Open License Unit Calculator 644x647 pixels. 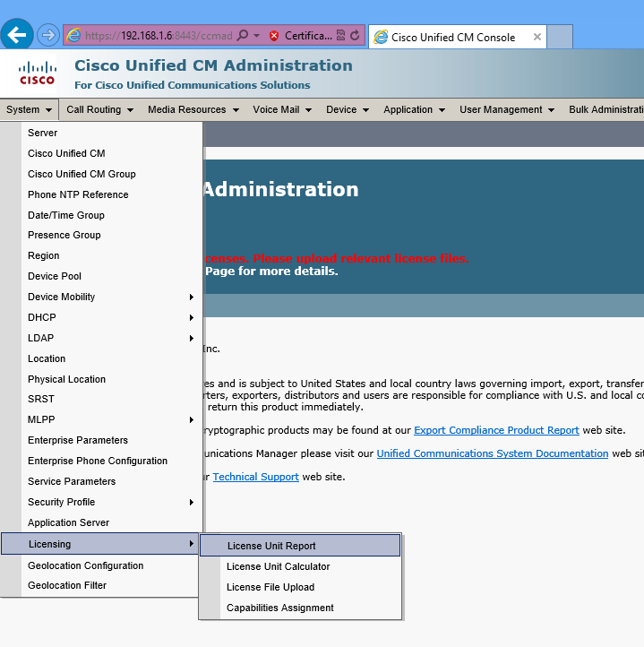point(300,567)
